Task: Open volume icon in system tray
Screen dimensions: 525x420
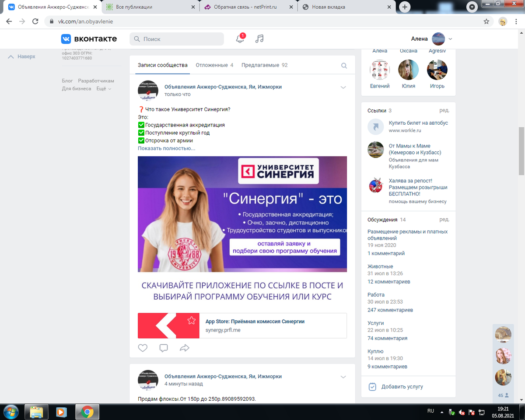Action: (x=462, y=412)
